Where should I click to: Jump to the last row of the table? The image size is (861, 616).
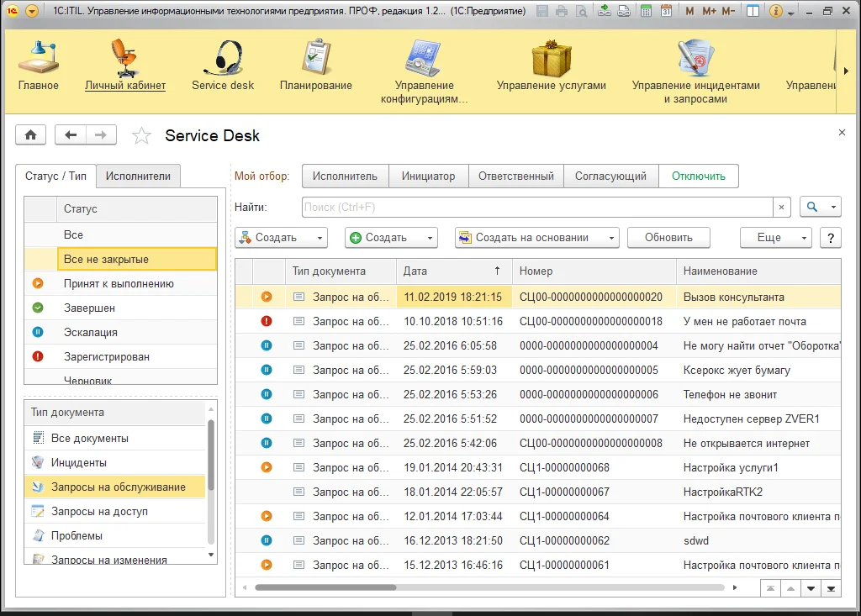coord(831,588)
